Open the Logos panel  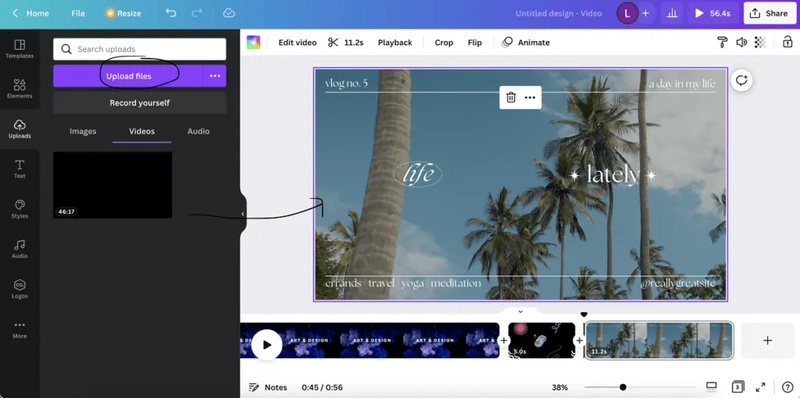point(19,289)
